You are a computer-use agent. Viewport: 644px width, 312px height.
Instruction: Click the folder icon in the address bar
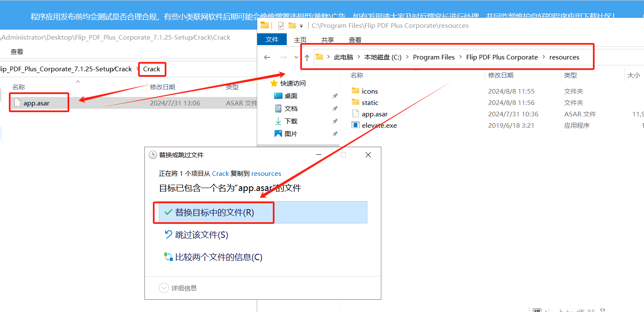coord(319,57)
